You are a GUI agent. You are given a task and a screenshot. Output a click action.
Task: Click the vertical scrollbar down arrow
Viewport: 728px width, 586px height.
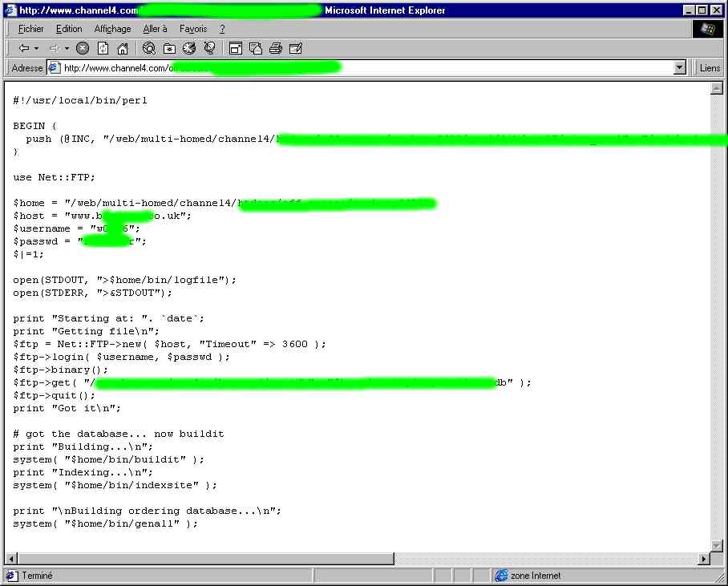click(x=717, y=546)
